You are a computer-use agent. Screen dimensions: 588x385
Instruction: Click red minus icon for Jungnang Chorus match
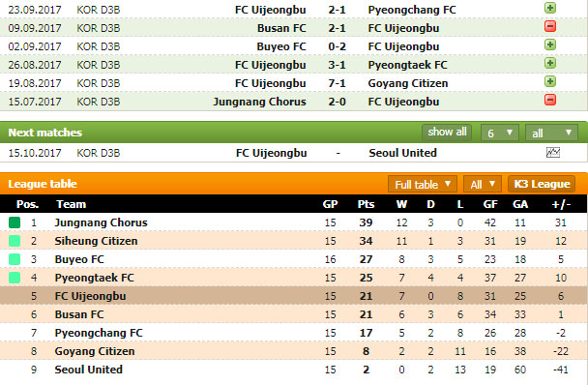tap(550, 100)
